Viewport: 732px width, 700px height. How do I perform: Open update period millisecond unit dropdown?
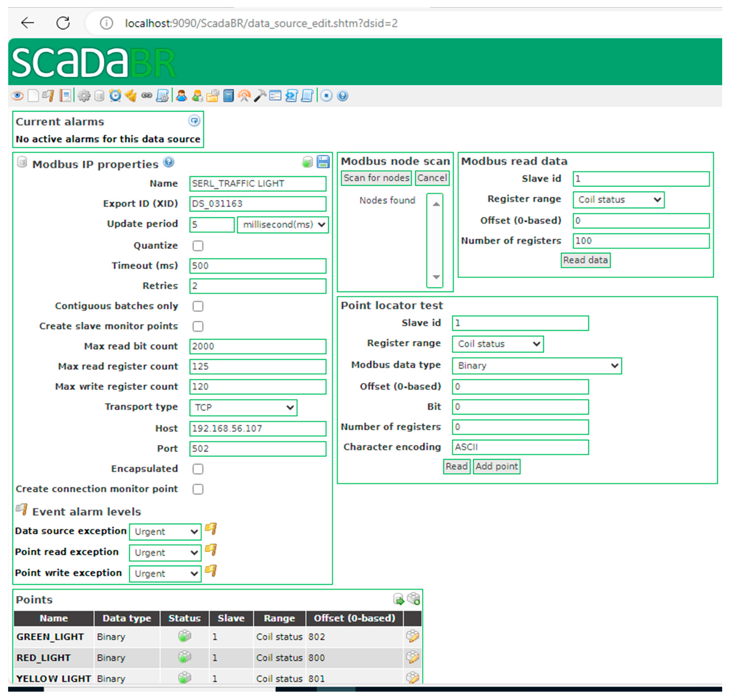pos(283,225)
